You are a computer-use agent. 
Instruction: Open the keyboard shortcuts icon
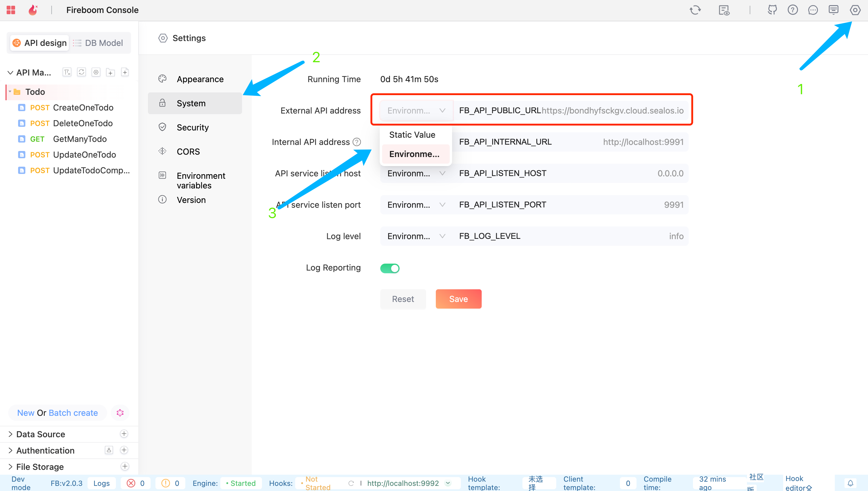(x=833, y=10)
